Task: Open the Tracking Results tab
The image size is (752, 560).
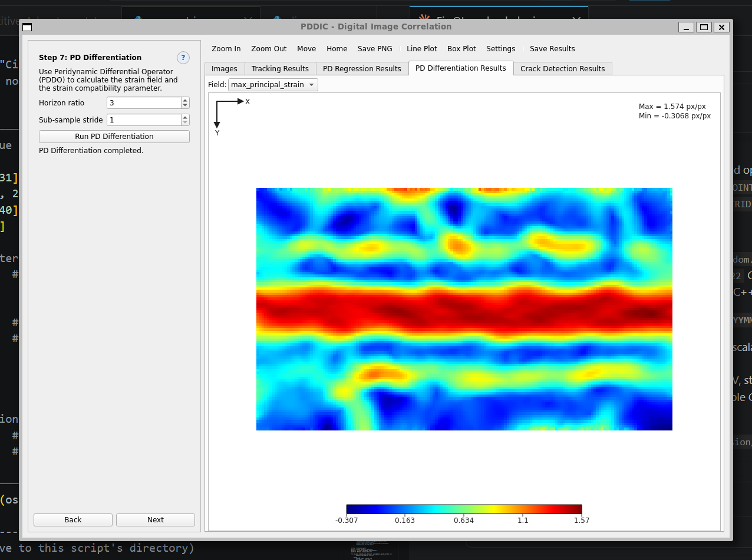Action: click(x=280, y=69)
